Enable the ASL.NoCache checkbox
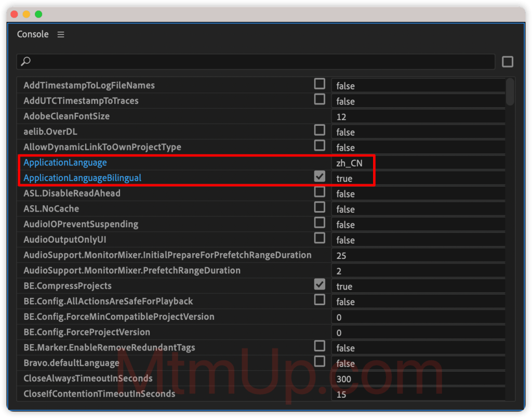Image resolution: width=532 pixels, height=418 pixels. coord(320,207)
